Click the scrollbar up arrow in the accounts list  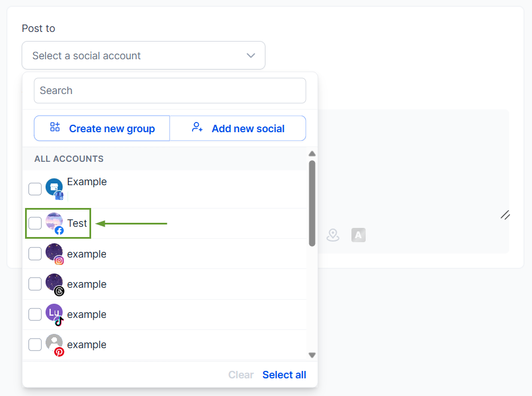(312, 154)
